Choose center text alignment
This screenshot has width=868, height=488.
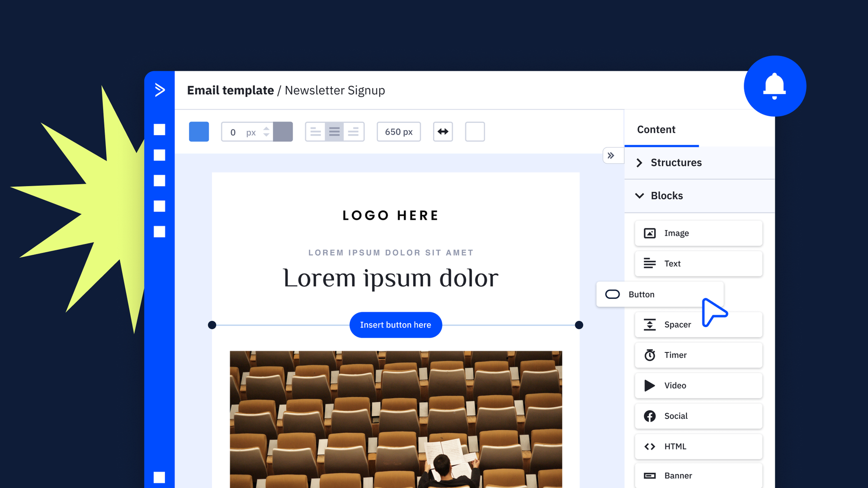(x=335, y=132)
